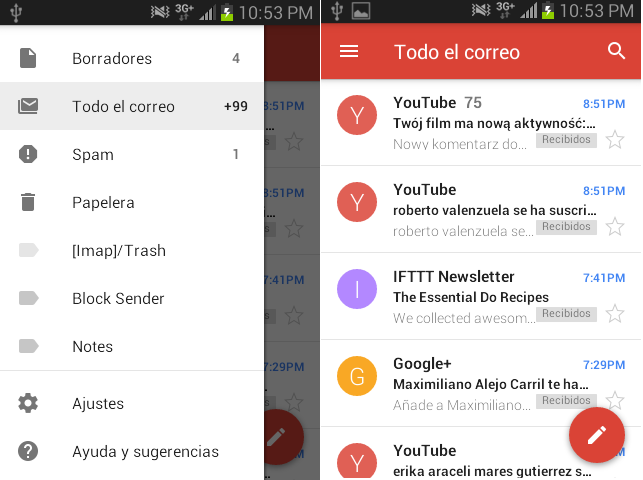Select the purple IFTTT avatar
The width and height of the screenshot is (643, 480).
point(357,289)
